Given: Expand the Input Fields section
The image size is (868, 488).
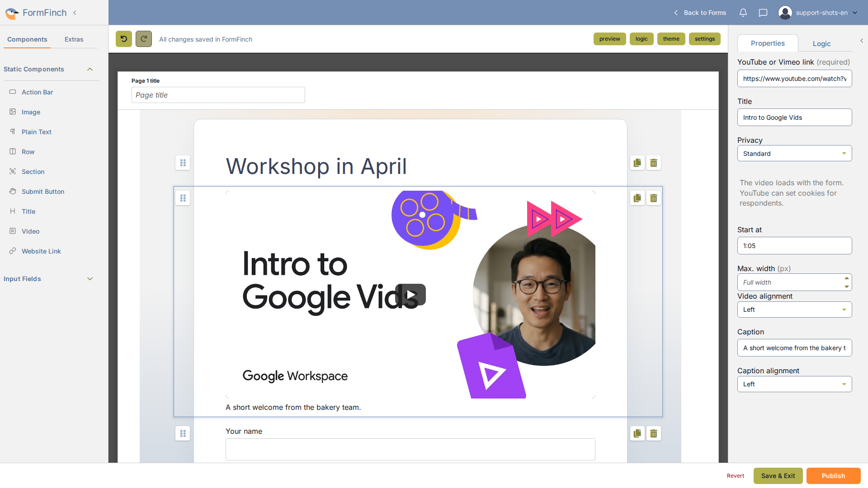Looking at the screenshot, I should point(90,279).
